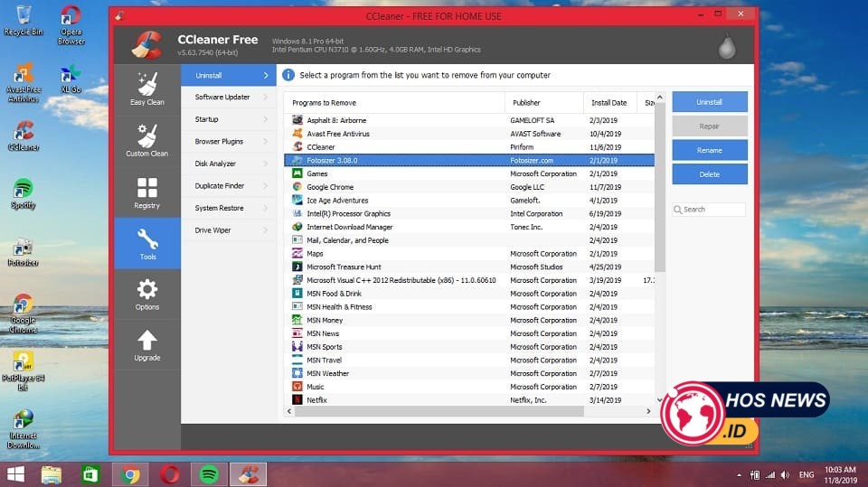Open the Custom Clean section
The height and width of the screenshot is (487, 868).
(x=146, y=140)
